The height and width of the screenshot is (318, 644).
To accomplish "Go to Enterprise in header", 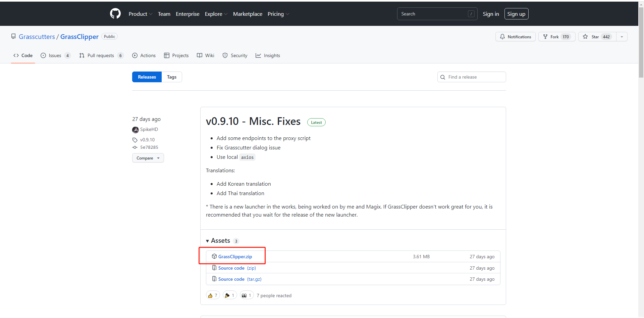I will coord(187,14).
